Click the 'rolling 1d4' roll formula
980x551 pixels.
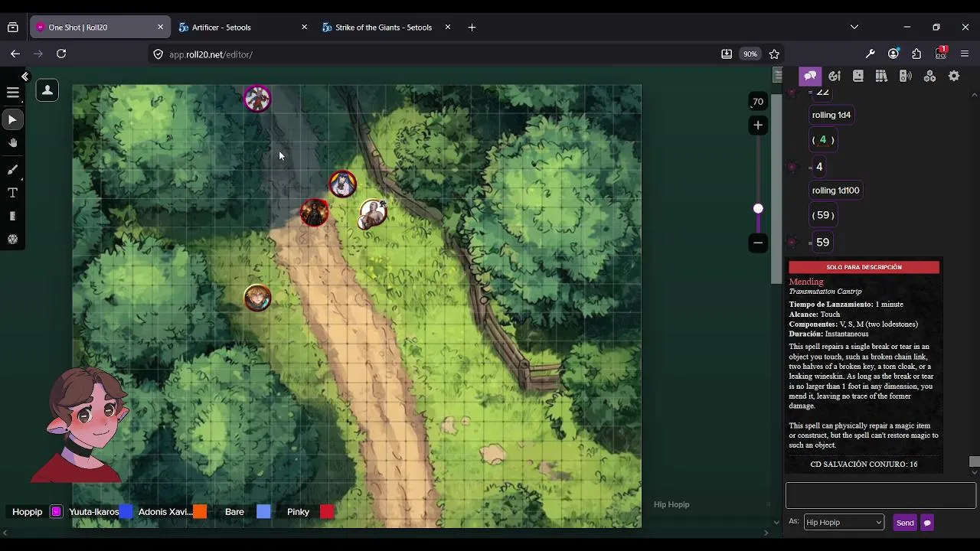click(831, 115)
